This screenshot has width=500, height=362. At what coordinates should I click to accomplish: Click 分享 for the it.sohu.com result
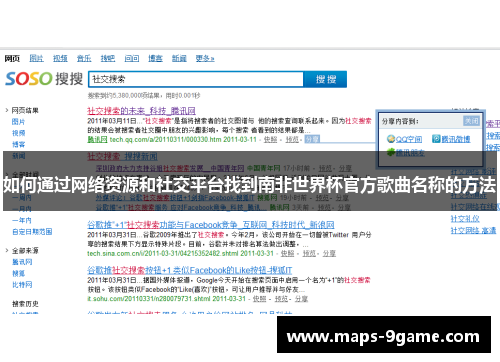coord(301,299)
